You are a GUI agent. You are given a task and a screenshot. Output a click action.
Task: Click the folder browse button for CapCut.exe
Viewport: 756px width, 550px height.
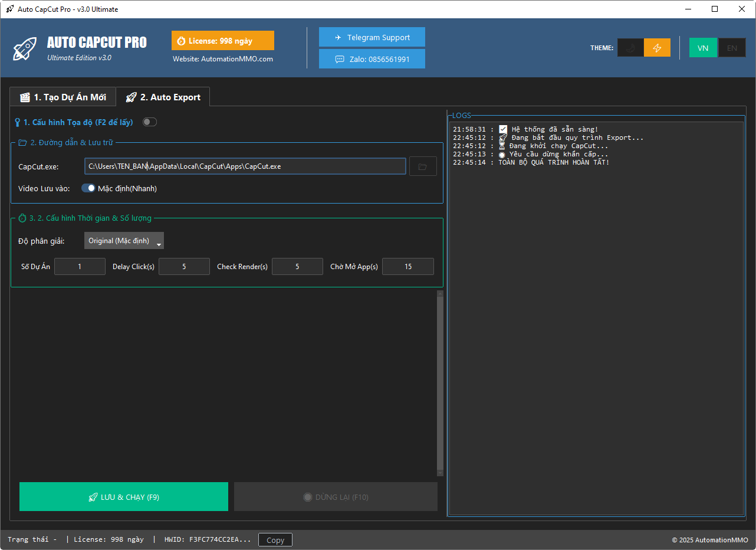pyautogui.click(x=422, y=166)
